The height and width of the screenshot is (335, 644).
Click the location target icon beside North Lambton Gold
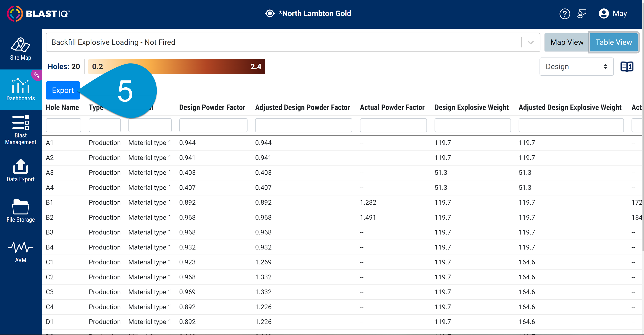coord(270,13)
